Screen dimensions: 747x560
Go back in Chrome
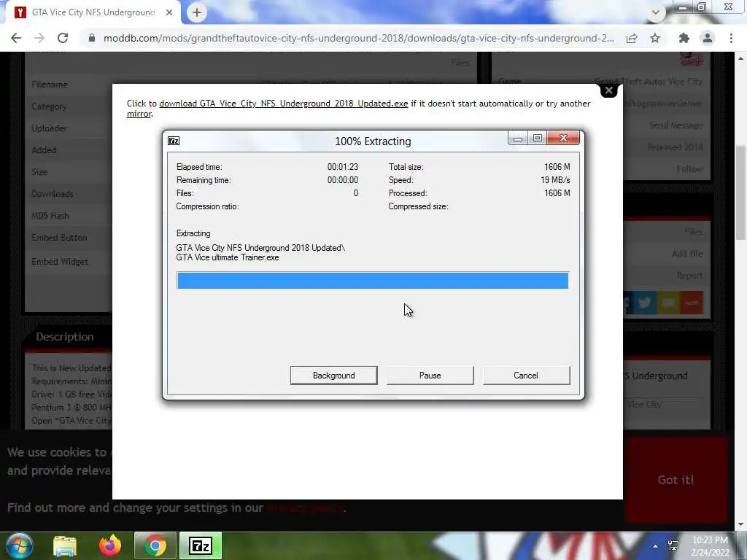point(16,38)
